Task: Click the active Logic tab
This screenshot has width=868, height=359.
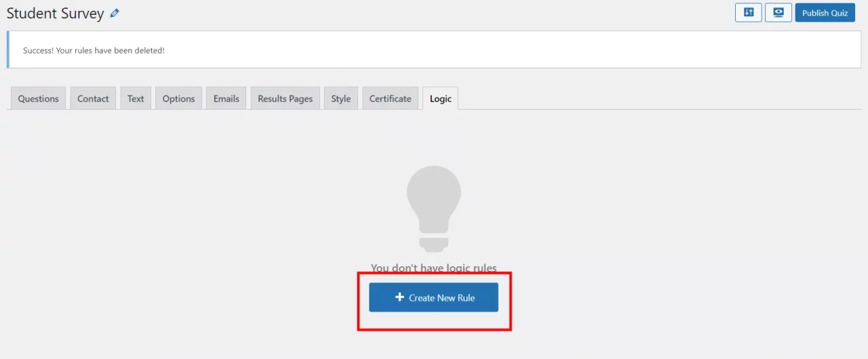Action: coord(441,98)
